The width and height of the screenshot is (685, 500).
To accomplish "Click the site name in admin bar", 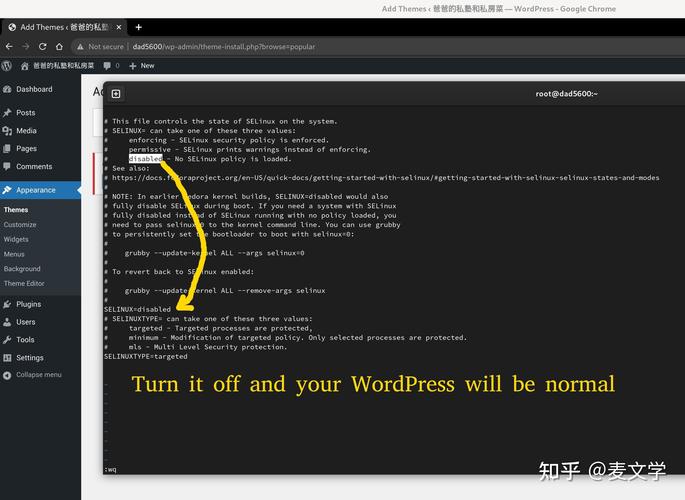I will (x=64, y=66).
